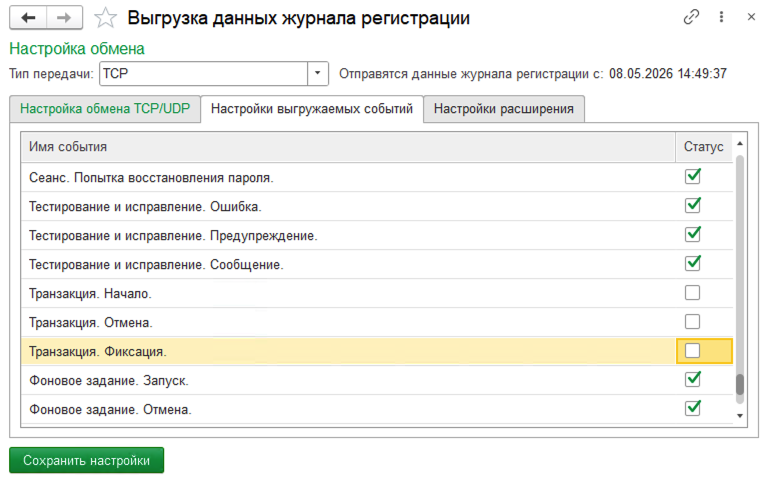Click the Тип передачи field showing TCP

203,74
